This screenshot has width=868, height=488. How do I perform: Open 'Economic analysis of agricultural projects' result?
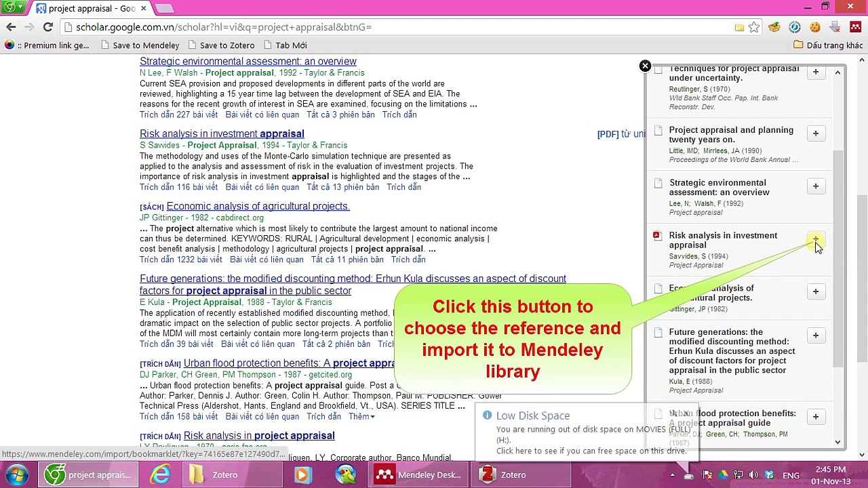point(258,206)
